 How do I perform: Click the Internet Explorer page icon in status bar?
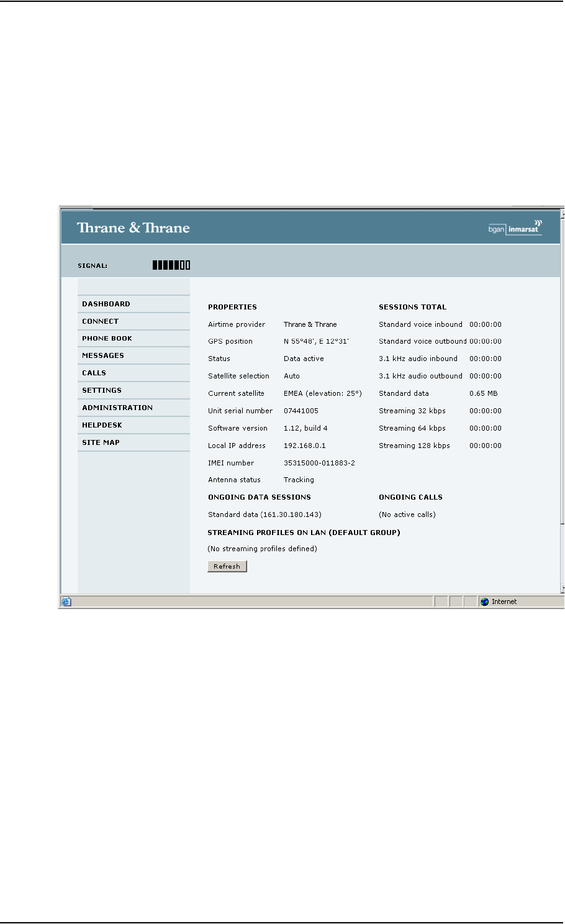pos(66,602)
